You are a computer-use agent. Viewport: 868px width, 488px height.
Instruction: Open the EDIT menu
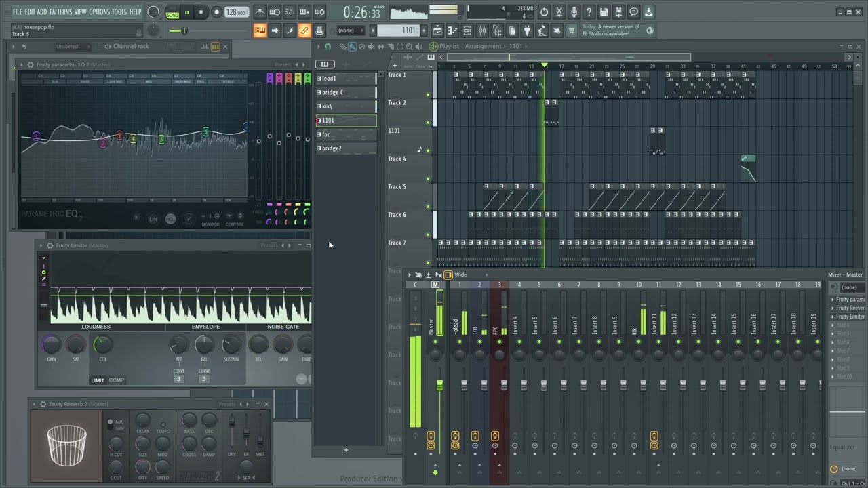click(30, 12)
